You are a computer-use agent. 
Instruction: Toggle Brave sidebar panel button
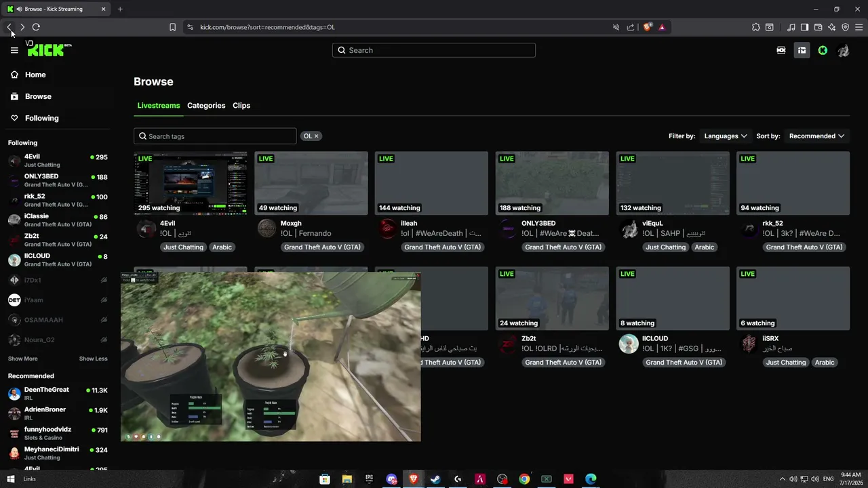(804, 27)
